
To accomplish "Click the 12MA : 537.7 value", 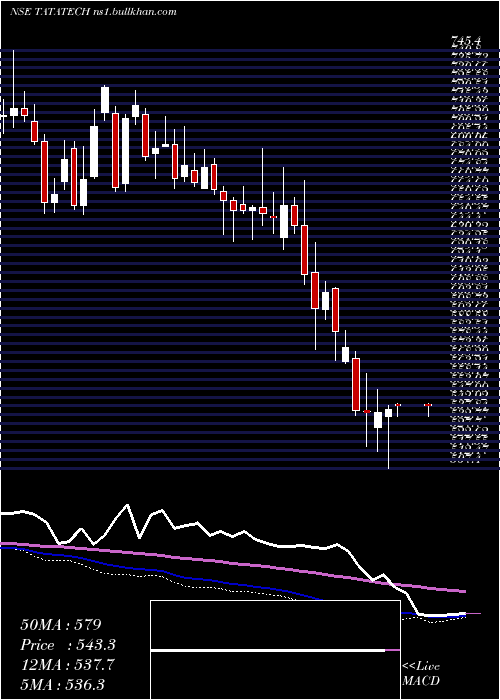I will click(x=67, y=665).
